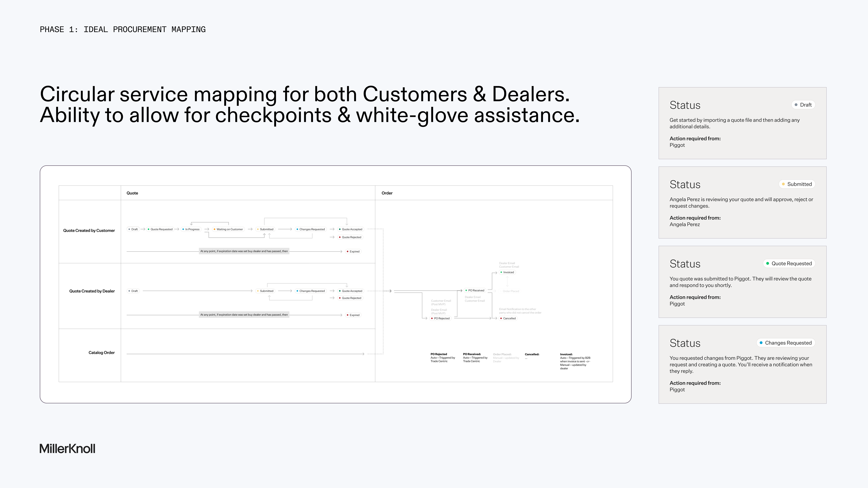Select the red Cancelled status pill
The image size is (868, 488).
pyautogui.click(x=508, y=318)
